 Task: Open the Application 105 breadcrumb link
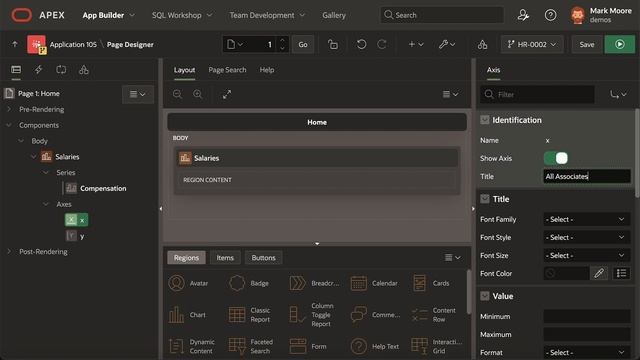(73, 44)
